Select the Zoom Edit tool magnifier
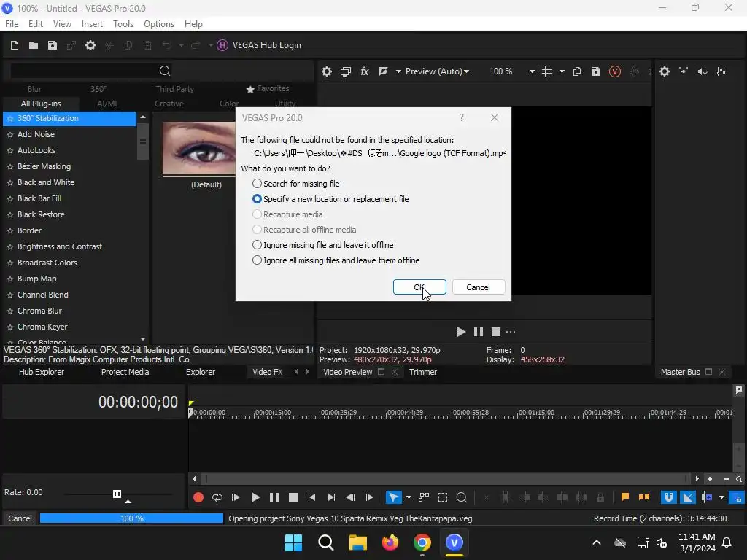This screenshot has width=747, height=560. coord(461,497)
